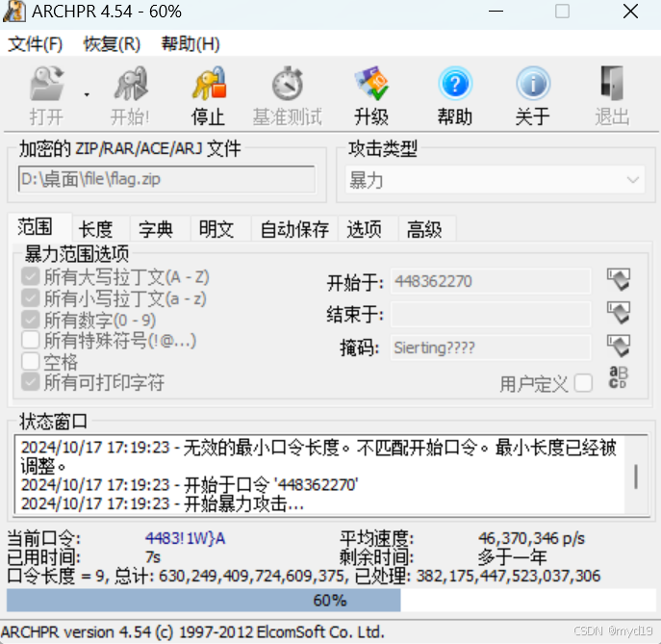This screenshot has height=644, width=661.
Task: Clear the 掩码 field with its eraser icon
Action: pos(619,346)
